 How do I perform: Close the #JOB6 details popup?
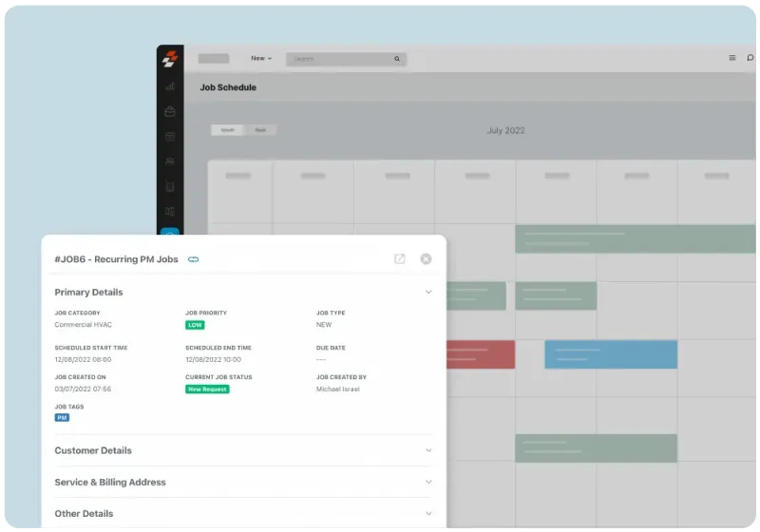click(426, 259)
